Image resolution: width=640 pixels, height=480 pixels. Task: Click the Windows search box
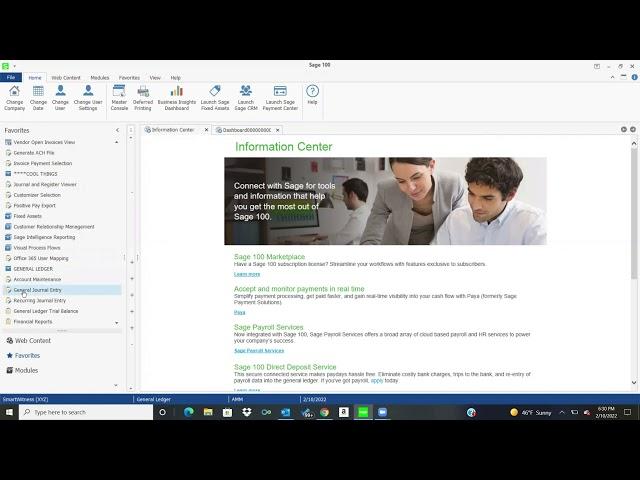[86, 412]
